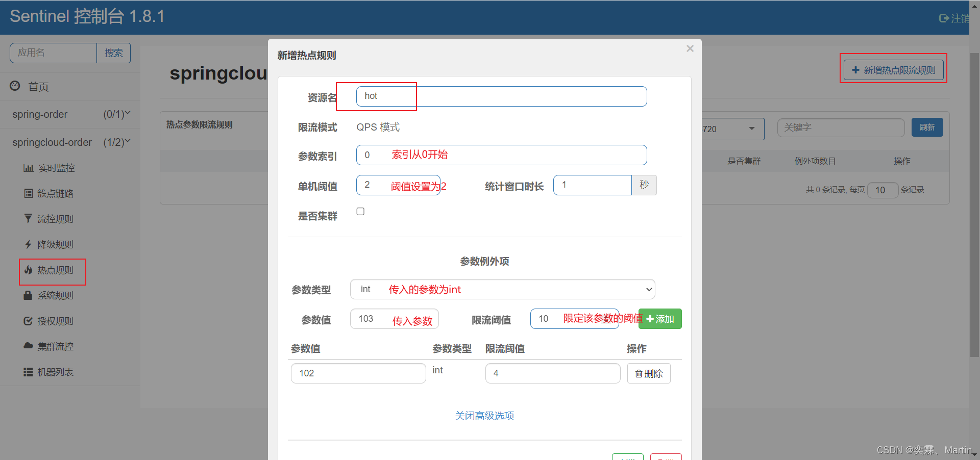Image resolution: width=980 pixels, height=460 pixels.
Task: Click the lock icon for 系统规则
Action: pyautogui.click(x=29, y=296)
